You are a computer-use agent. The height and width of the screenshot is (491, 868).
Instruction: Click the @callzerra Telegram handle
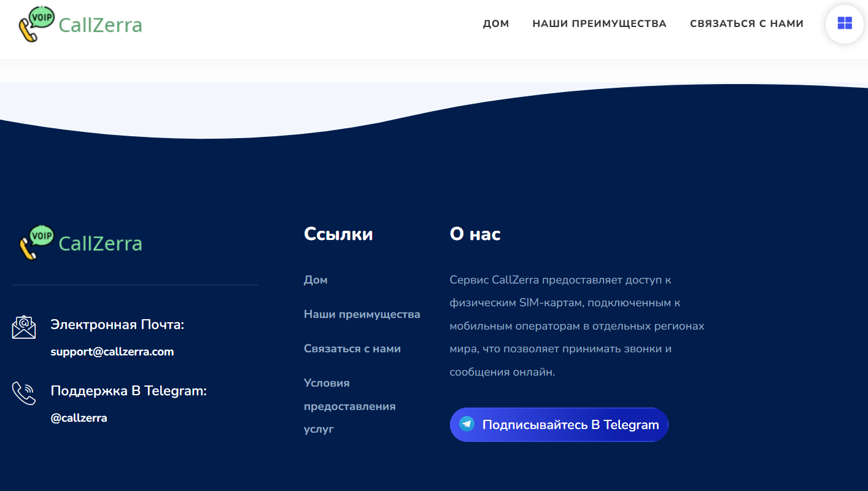tap(79, 418)
